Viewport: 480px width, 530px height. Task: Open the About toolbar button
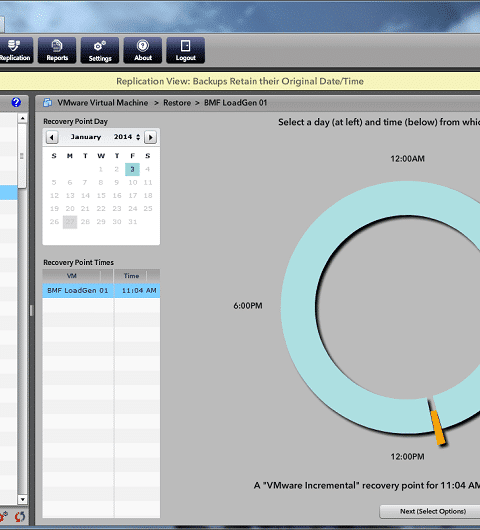143,50
